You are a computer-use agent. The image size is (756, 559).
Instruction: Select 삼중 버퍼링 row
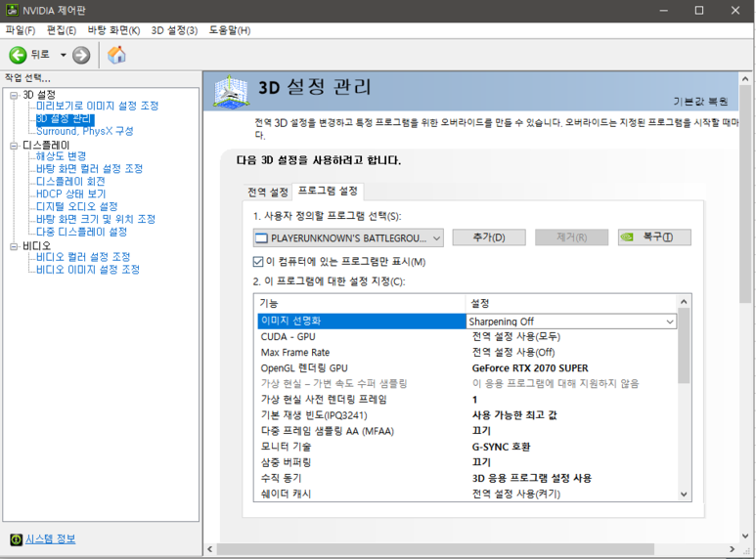467,462
